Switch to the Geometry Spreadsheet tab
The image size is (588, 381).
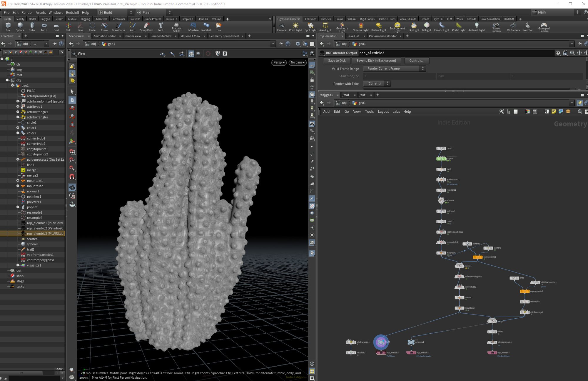224,36
